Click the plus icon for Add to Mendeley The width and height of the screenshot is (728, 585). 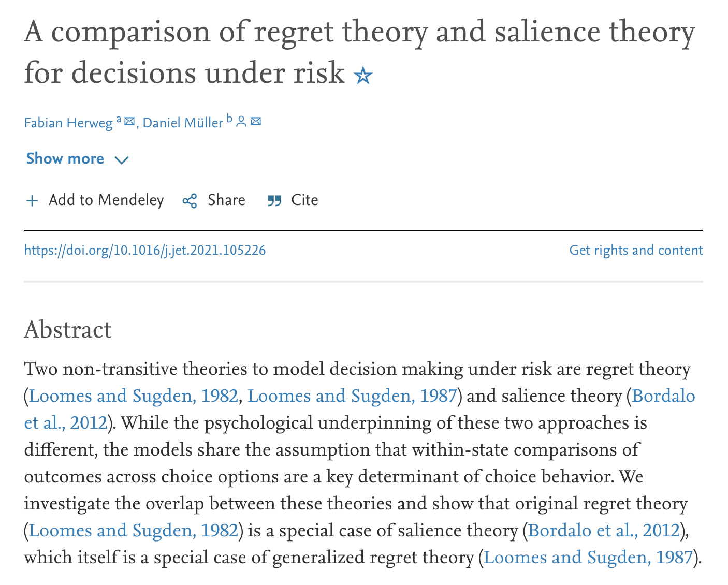tap(32, 201)
